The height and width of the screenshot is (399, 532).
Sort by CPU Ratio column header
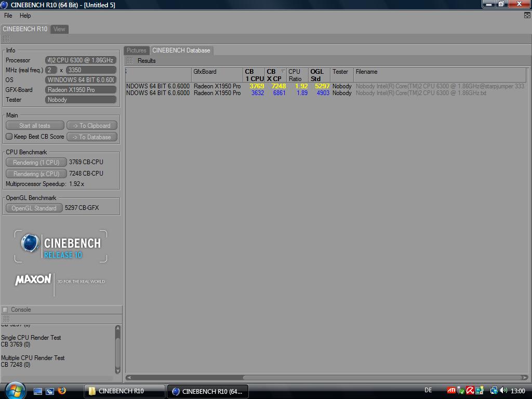point(297,75)
